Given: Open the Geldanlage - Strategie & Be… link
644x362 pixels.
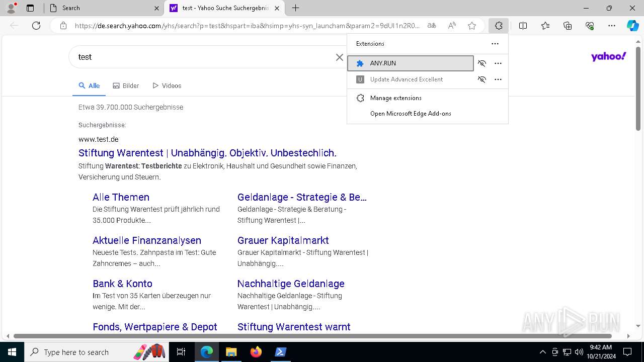Looking at the screenshot, I should [302, 197].
